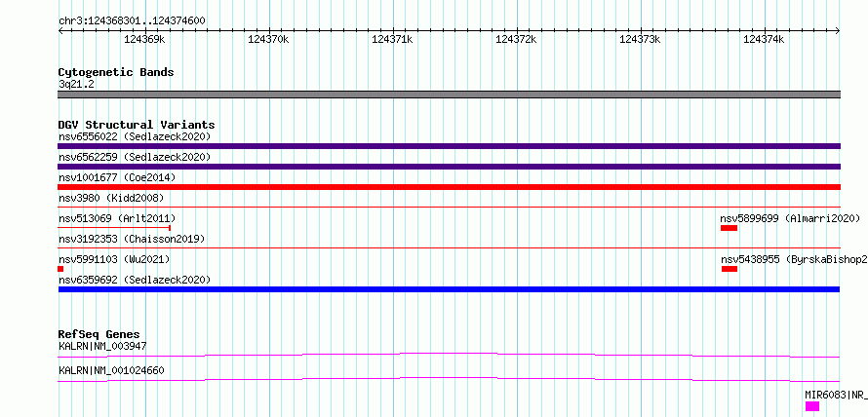Click the 124369k ruler position
The width and height of the screenshot is (868, 417).
click(144, 40)
